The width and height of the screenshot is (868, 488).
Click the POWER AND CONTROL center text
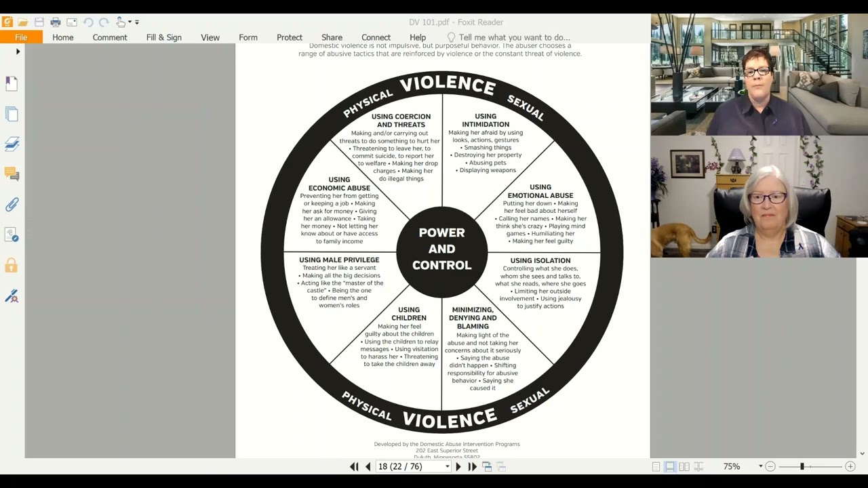point(441,249)
